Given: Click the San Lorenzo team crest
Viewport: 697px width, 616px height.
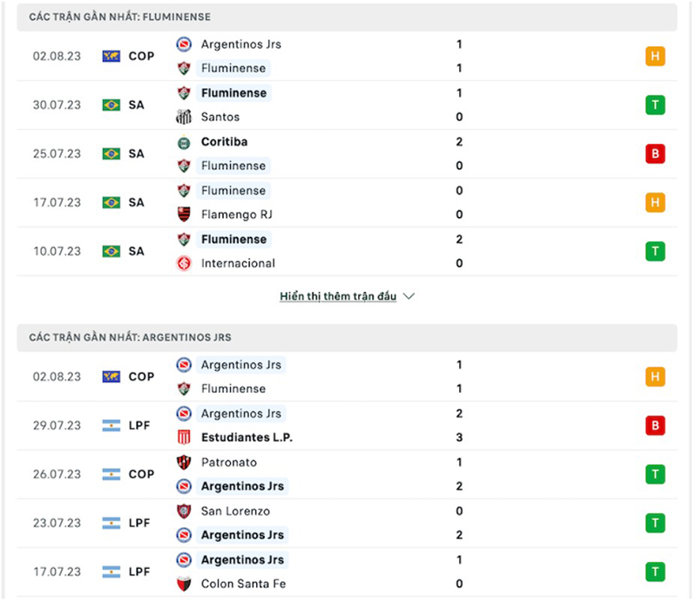Looking at the screenshot, I should point(183,511).
